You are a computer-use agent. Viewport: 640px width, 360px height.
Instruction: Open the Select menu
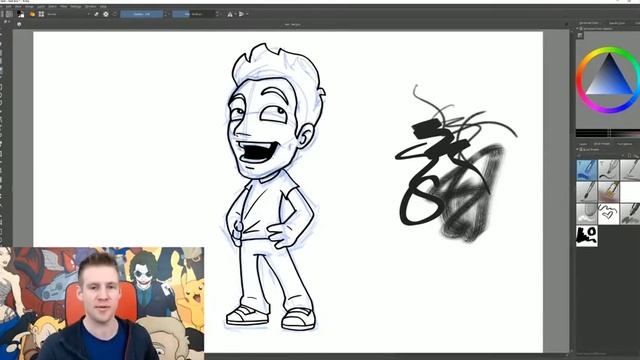point(53,7)
